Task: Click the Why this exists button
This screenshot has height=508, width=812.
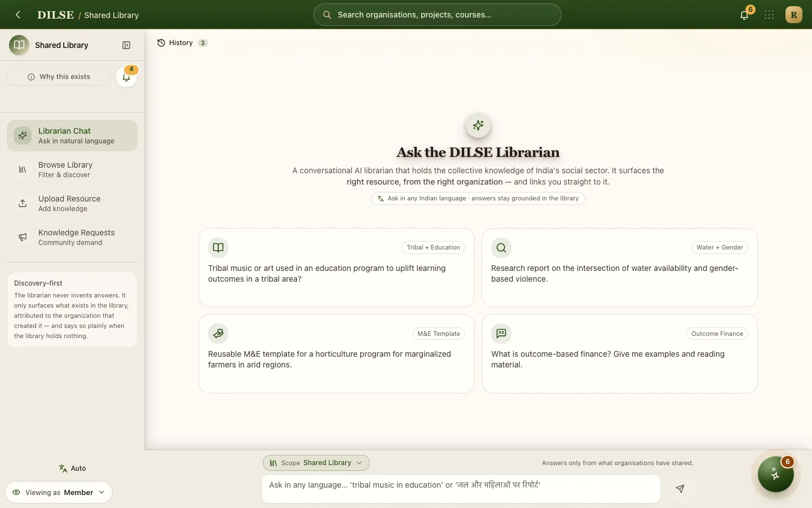Action: point(59,77)
